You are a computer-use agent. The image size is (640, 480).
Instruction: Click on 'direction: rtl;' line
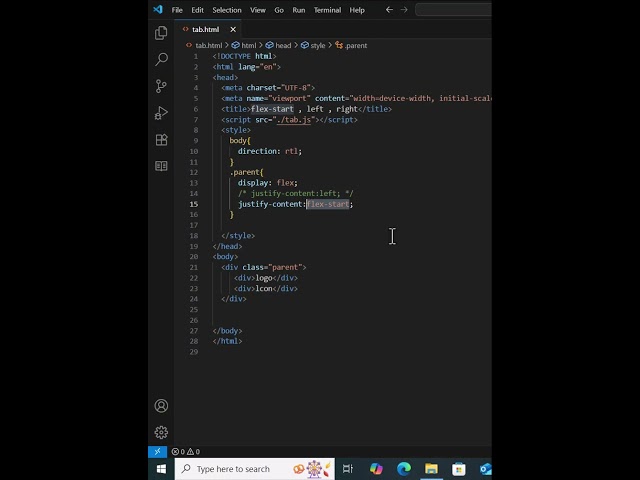click(270, 151)
